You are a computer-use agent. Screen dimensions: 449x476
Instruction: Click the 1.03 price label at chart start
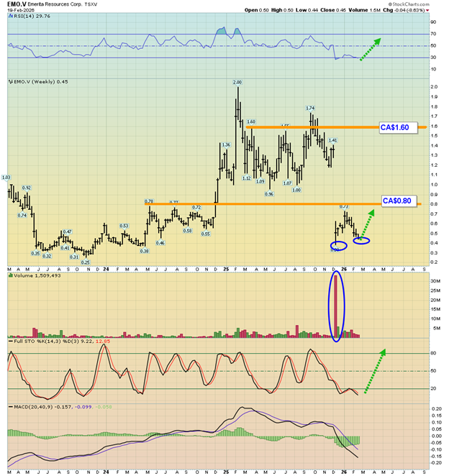(6, 177)
